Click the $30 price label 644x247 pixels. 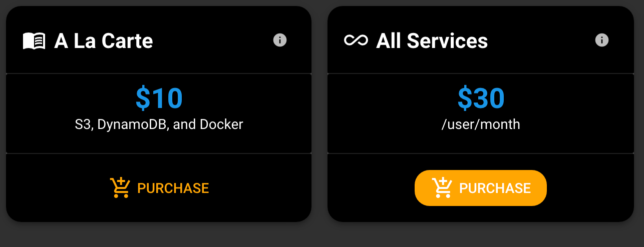pos(481,98)
